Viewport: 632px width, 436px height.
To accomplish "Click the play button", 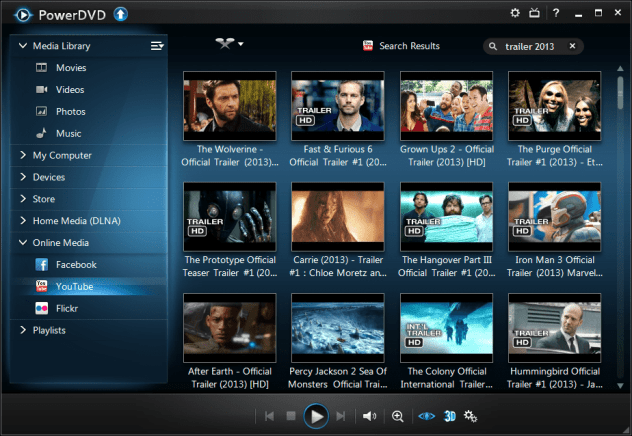I will pos(316,416).
